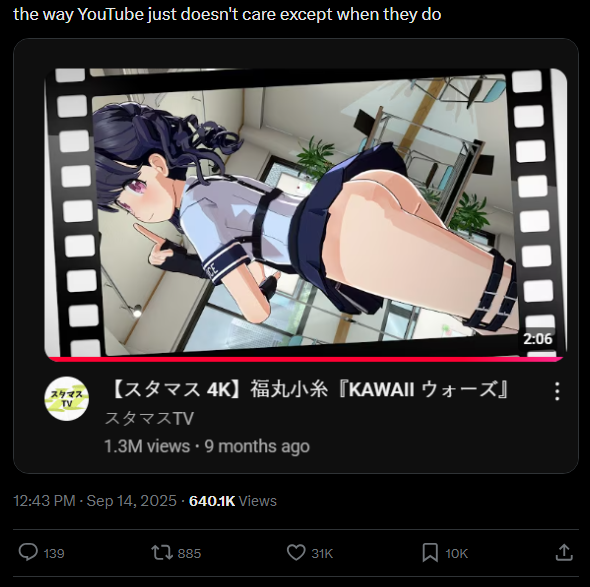This screenshot has width=590, height=587.
Task: Click the 31K likes count
Action: pyautogui.click(x=322, y=553)
